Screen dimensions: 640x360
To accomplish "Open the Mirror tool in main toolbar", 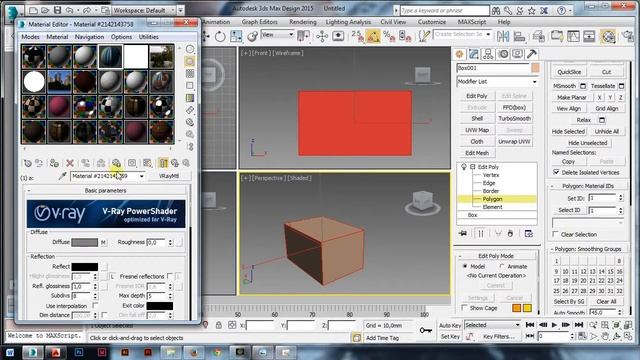I will (503, 36).
